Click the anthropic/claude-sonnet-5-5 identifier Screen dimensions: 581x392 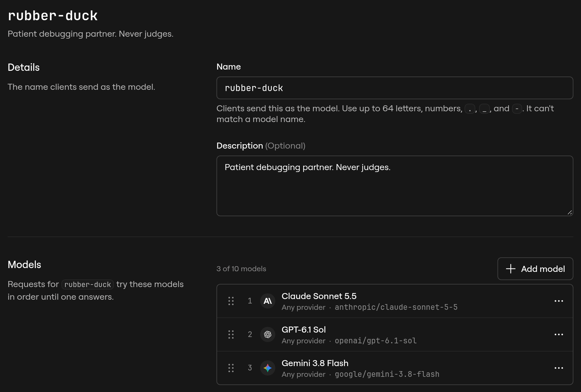point(396,307)
